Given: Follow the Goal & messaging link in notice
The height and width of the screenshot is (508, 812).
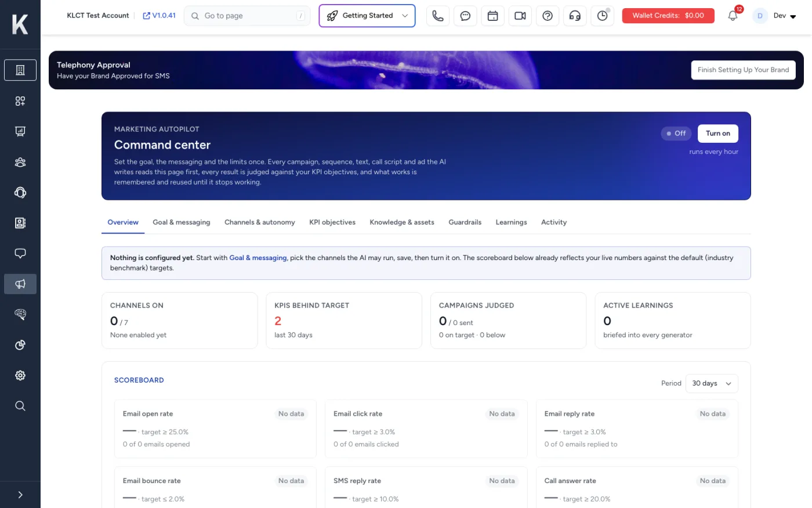Looking at the screenshot, I should 258,258.
